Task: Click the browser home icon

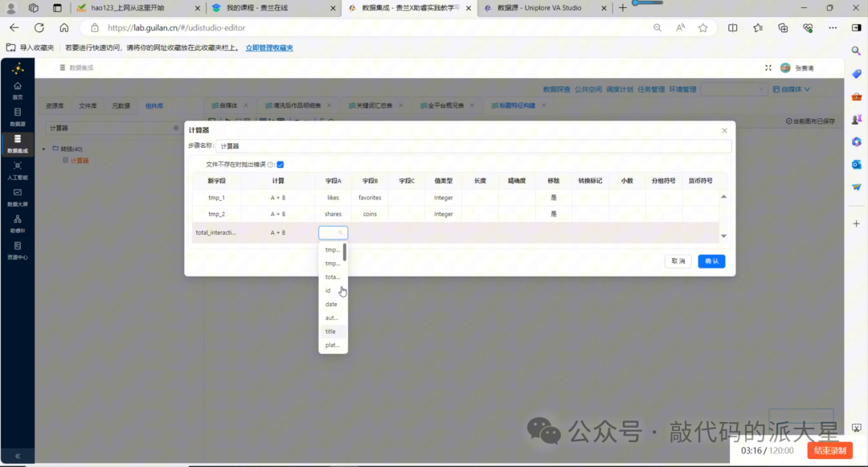Action: pyautogui.click(x=64, y=27)
